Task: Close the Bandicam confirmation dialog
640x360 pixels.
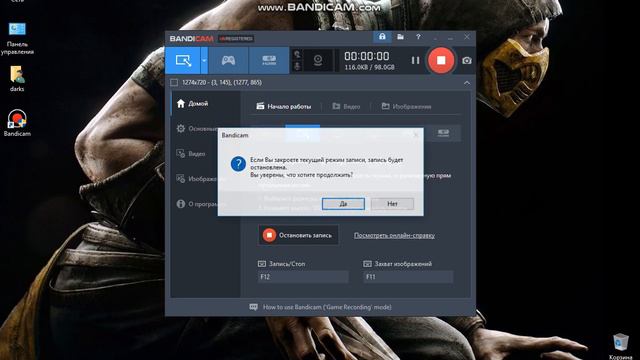Action: (416, 135)
